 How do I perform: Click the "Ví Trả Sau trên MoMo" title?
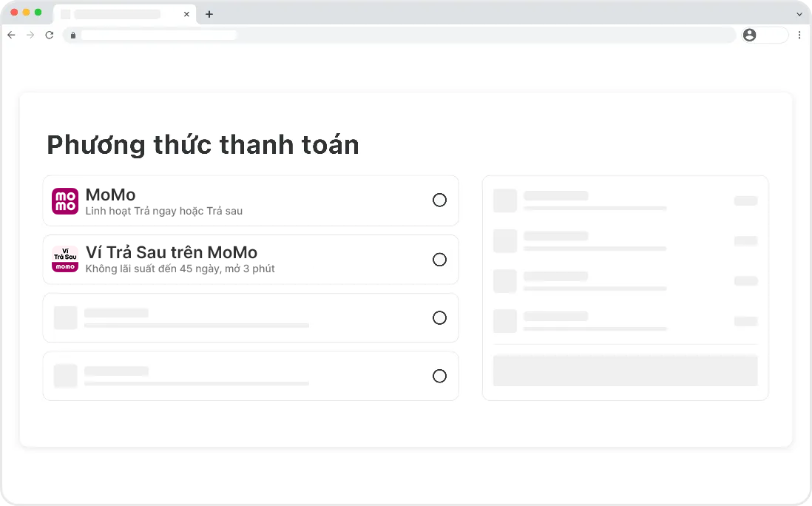click(x=172, y=252)
